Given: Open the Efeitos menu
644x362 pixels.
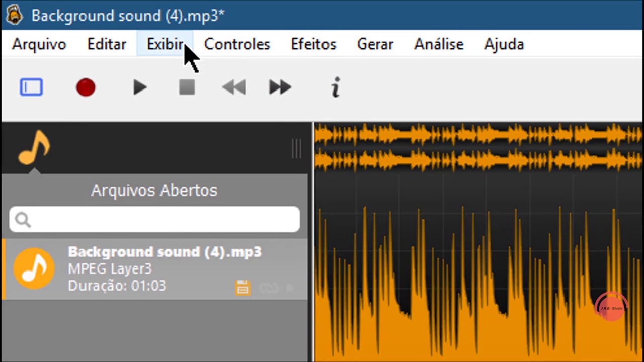Looking at the screenshot, I should [x=313, y=44].
